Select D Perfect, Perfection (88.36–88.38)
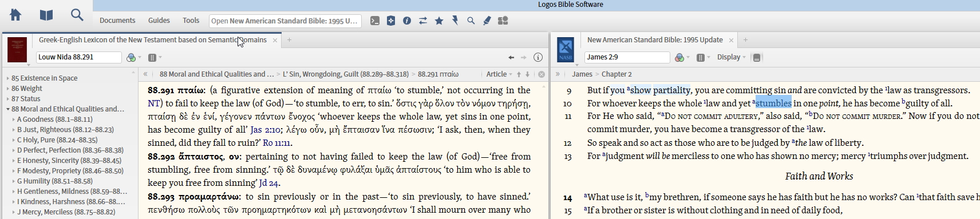 [x=70, y=150]
